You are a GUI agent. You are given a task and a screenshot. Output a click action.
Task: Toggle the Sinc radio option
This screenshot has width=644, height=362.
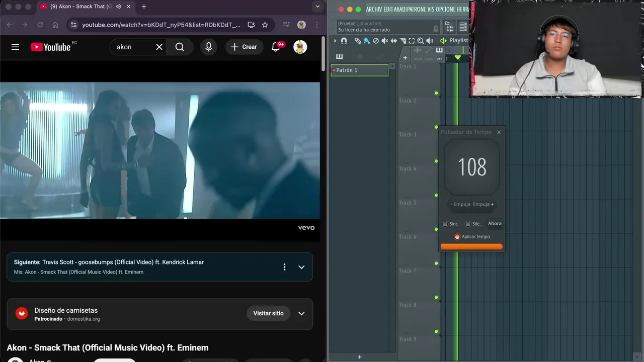click(x=445, y=224)
